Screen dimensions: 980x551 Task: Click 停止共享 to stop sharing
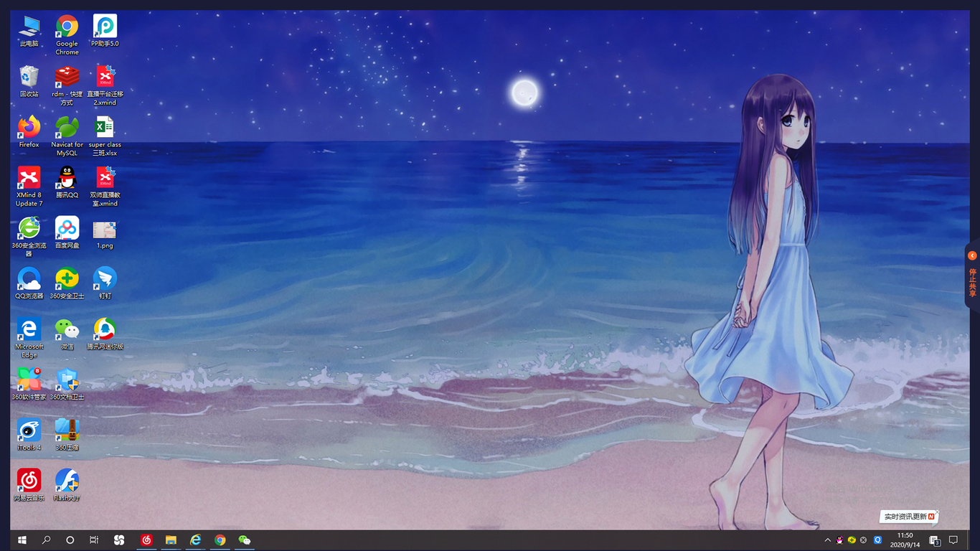(x=973, y=283)
